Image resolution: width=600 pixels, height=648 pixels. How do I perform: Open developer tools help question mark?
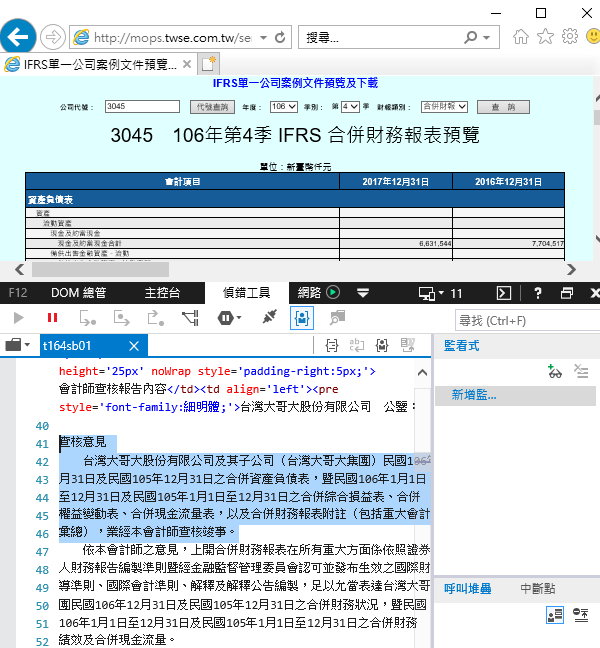(x=538, y=293)
